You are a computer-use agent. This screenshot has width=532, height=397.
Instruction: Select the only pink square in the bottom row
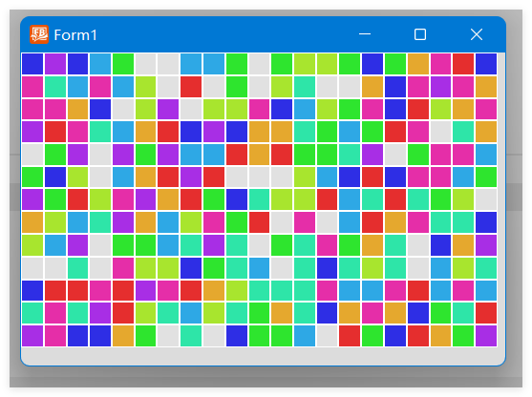(x=55, y=336)
